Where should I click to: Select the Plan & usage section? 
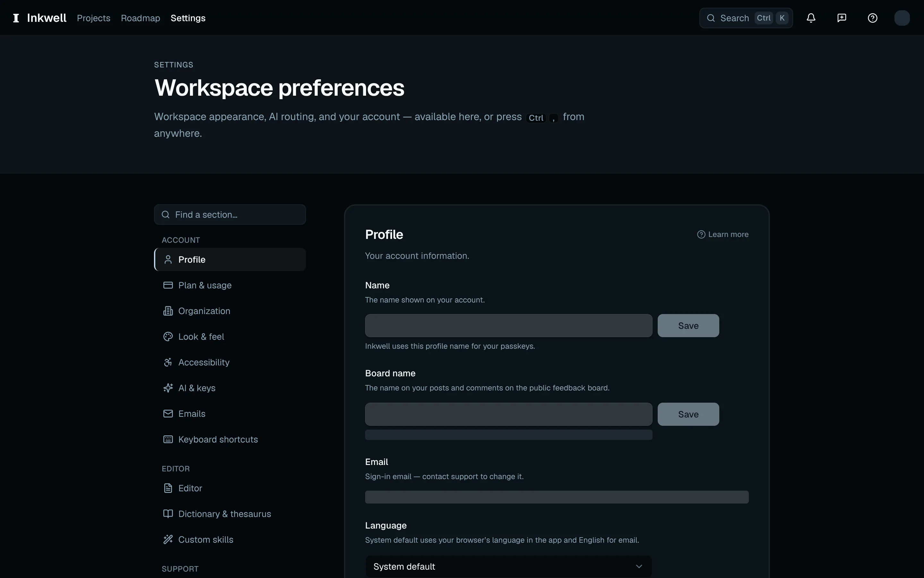(x=230, y=285)
